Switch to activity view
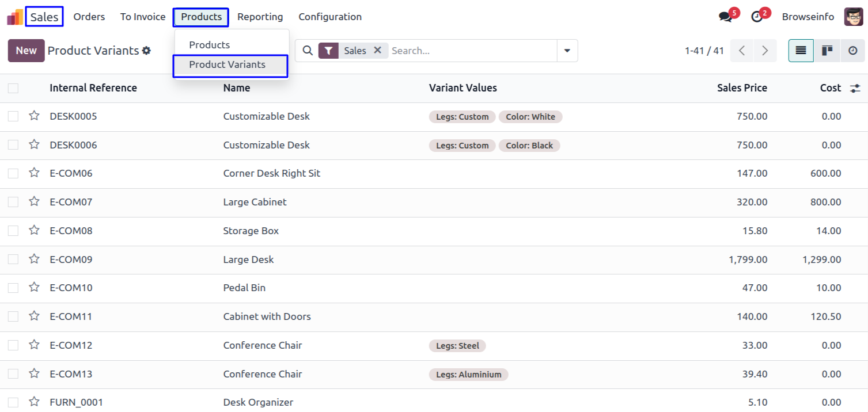 [x=853, y=51]
